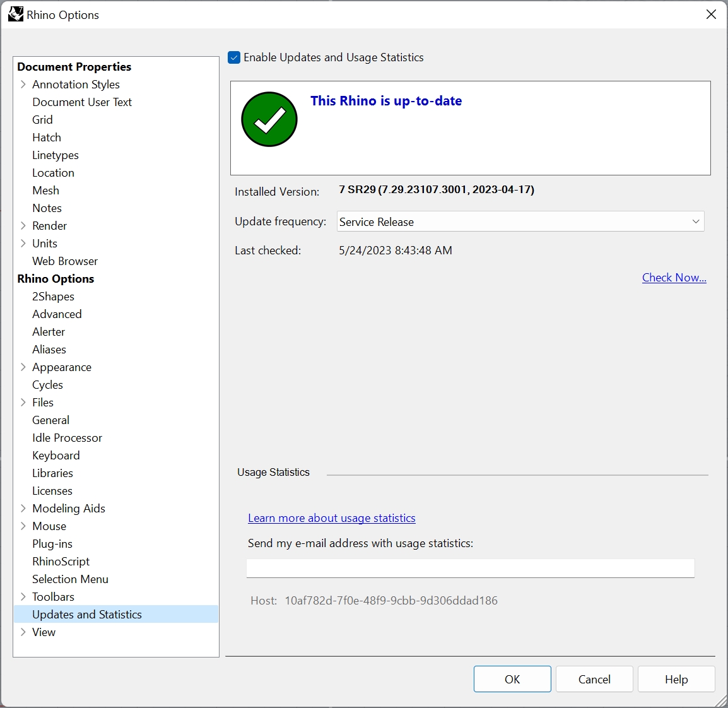728x708 pixels.
Task: Expand the Toolbars tree node
Action: point(23,597)
